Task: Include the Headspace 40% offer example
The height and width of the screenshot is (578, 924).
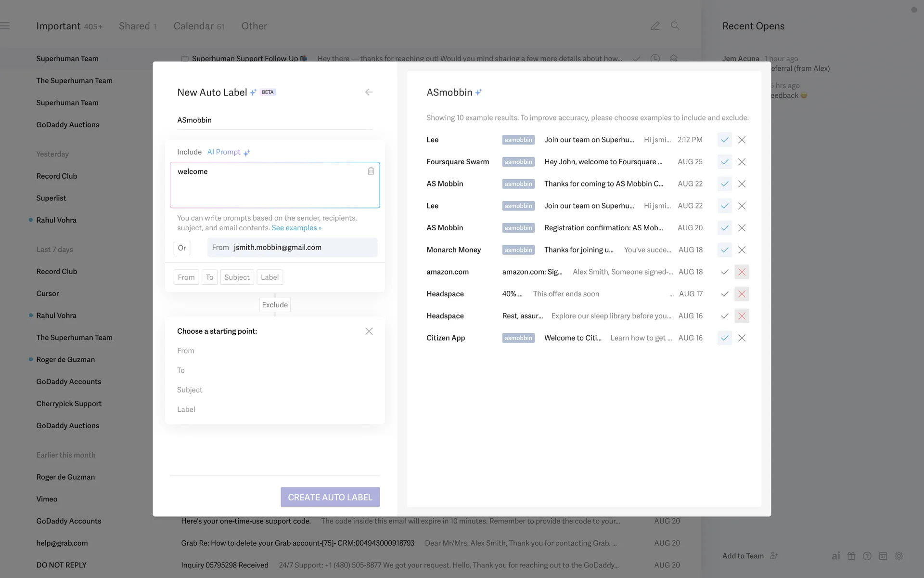Action: click(724, 294)
